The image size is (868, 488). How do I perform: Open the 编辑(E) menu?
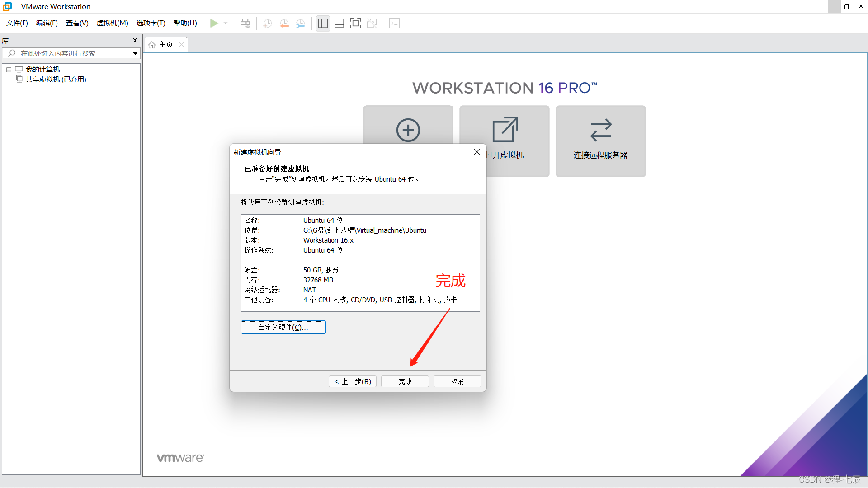tap(47, 23)
